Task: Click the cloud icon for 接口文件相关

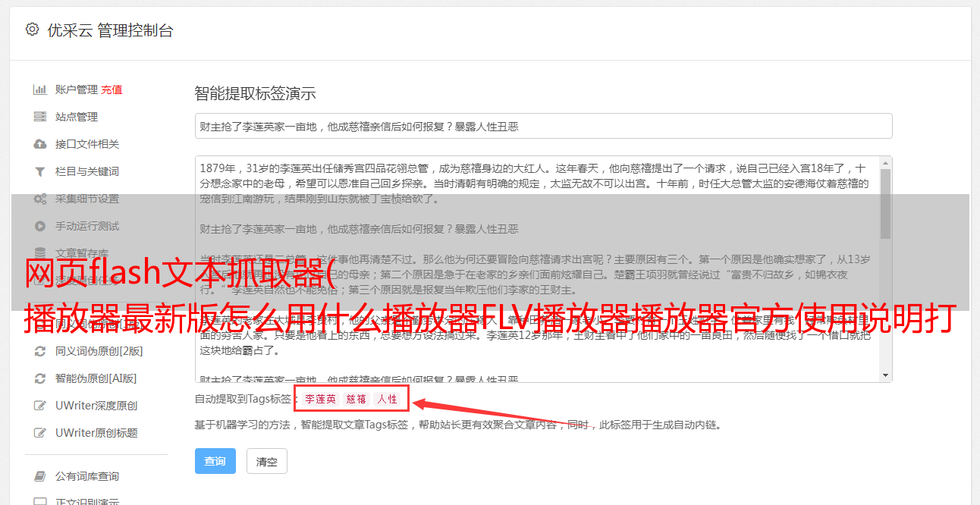Action: [x=40, y=144]
